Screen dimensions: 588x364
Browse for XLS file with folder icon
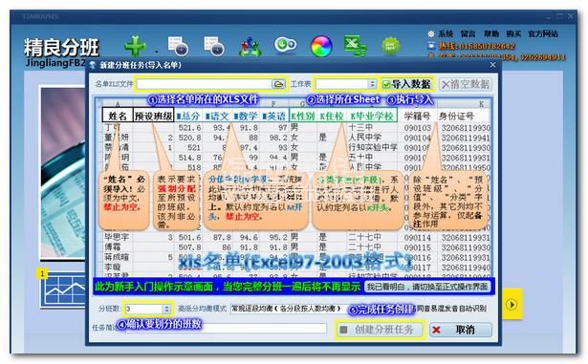(278, 84)
